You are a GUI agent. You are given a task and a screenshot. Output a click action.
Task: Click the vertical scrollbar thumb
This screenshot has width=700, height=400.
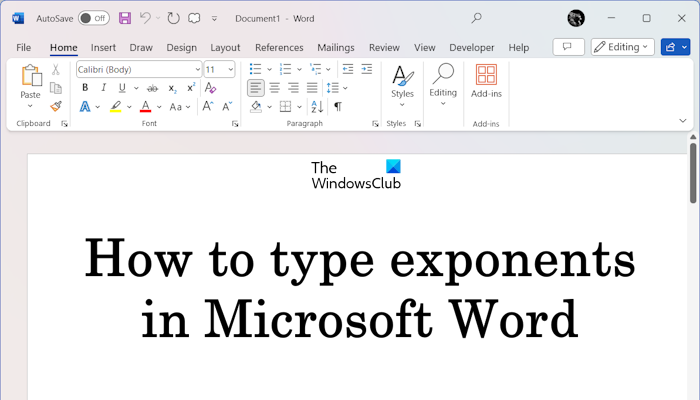pos(693,173)
